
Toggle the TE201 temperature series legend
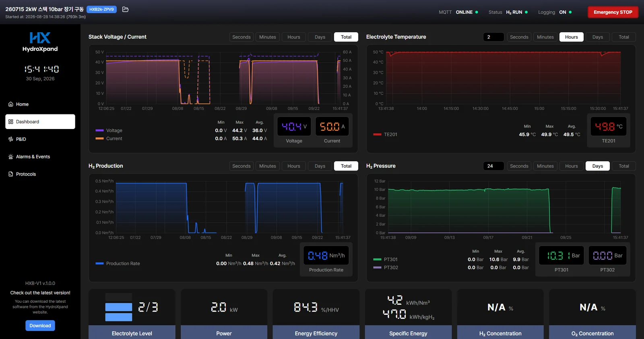click(386, 135)
